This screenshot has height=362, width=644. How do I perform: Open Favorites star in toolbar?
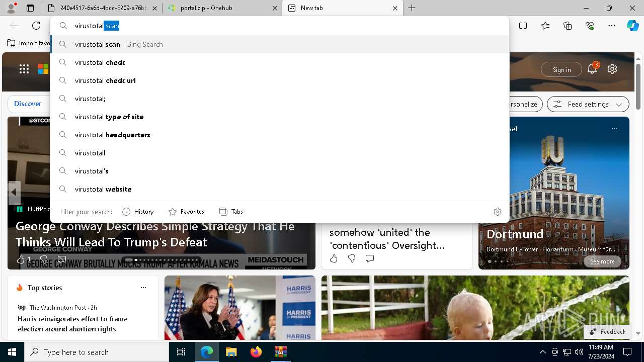pos(545,26)
